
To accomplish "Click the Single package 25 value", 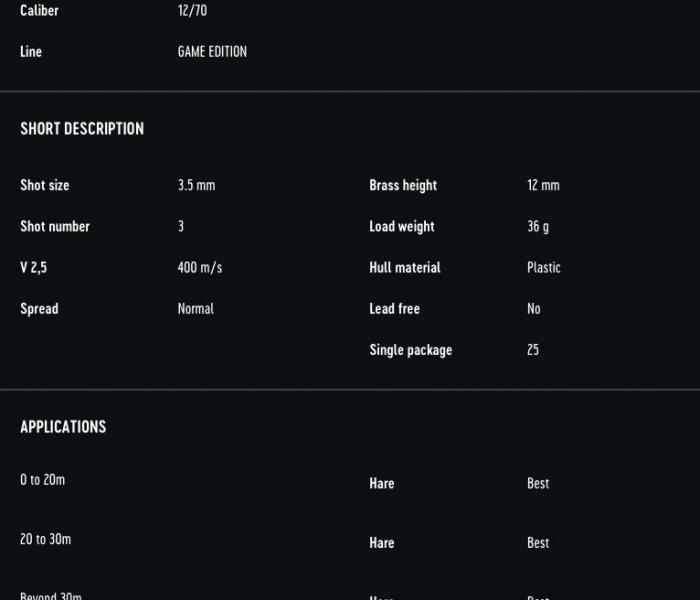I will (x=533, y=350).
